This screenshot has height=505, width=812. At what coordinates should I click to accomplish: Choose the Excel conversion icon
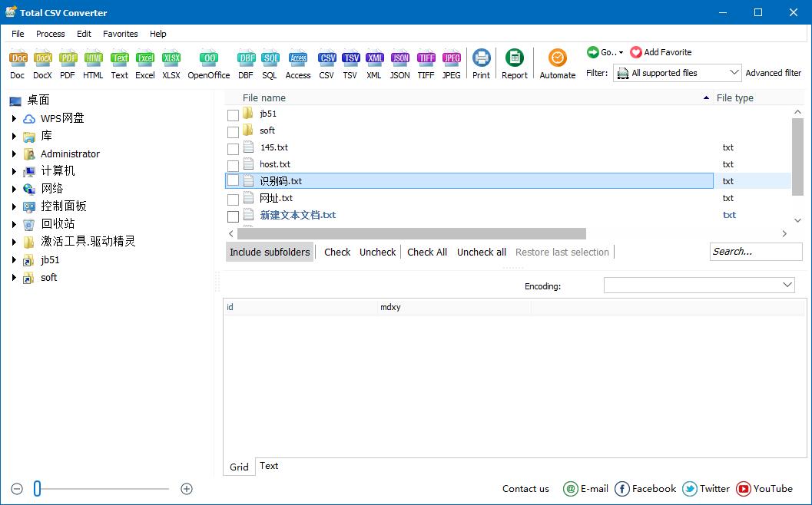coord(145,58)
